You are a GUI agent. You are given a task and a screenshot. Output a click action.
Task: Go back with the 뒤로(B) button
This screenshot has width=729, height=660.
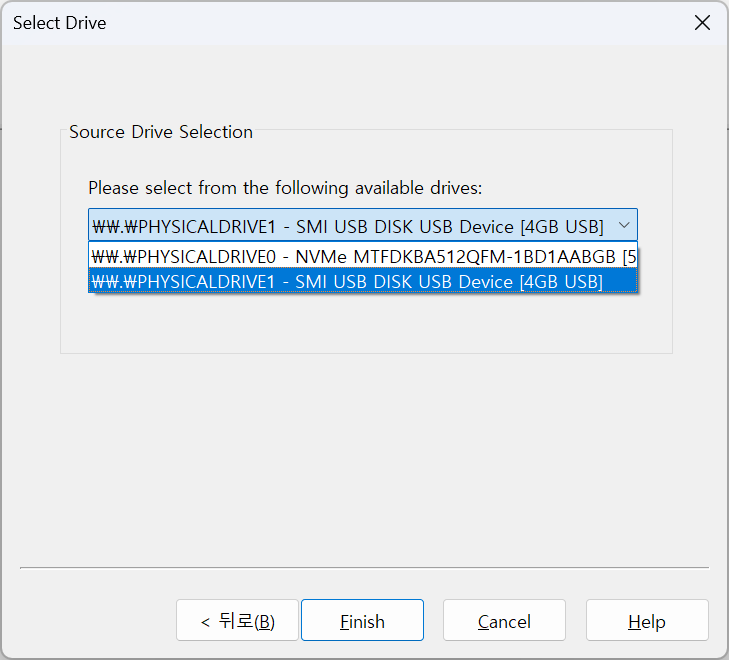tap(237, 620)
